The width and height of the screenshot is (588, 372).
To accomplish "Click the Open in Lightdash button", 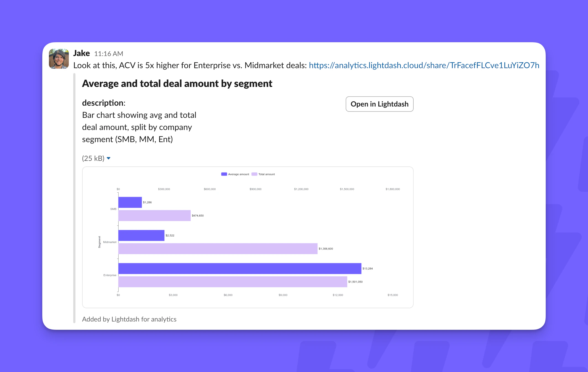I will (379, 104).
